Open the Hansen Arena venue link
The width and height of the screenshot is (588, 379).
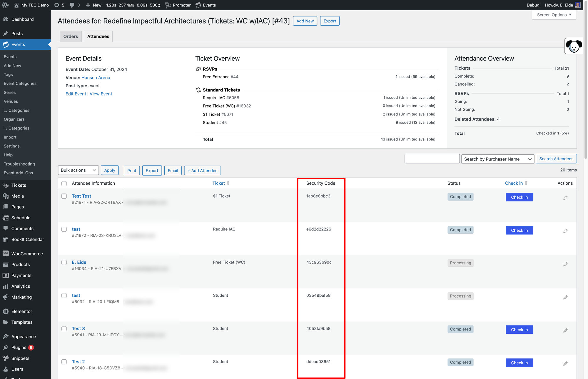96,78
